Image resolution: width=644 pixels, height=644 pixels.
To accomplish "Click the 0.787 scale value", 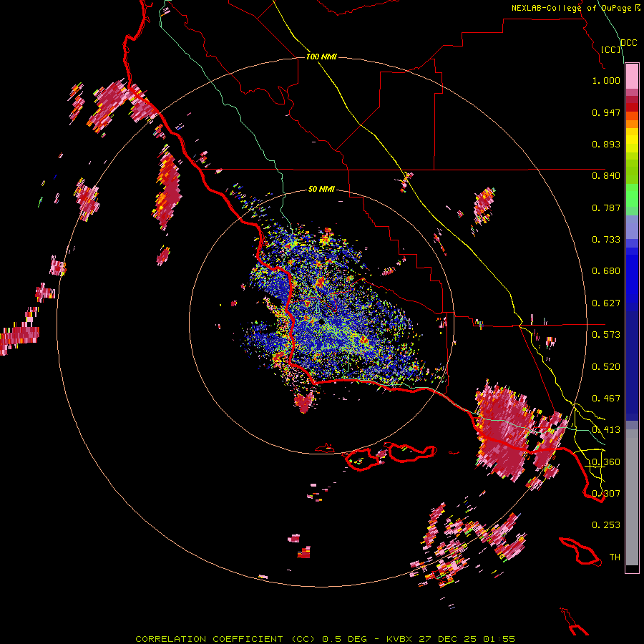I will 606,208.
